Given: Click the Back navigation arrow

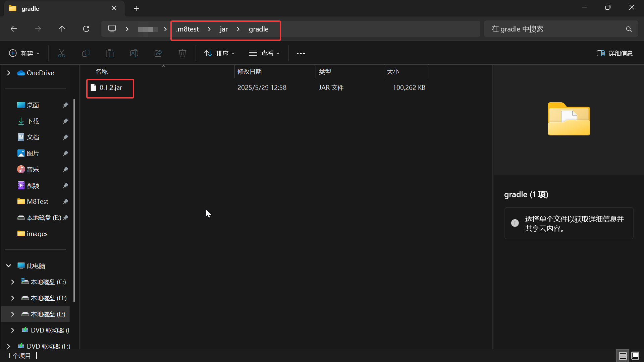Looking at the screenshot, I should [14, 29].
